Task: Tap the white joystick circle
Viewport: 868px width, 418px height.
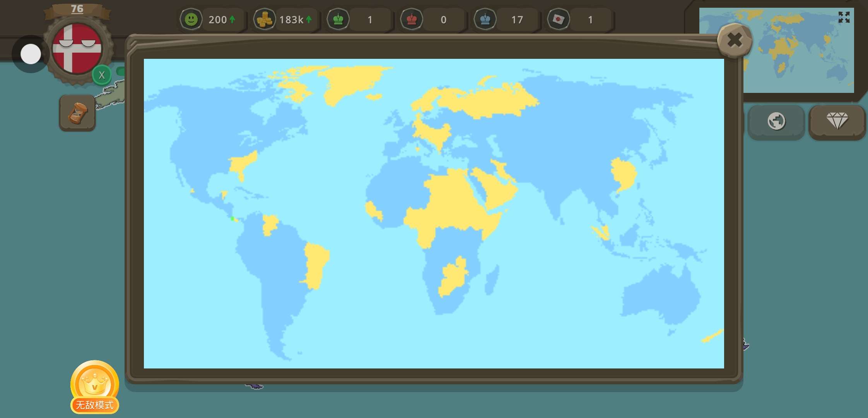Action: coord(31,54)
